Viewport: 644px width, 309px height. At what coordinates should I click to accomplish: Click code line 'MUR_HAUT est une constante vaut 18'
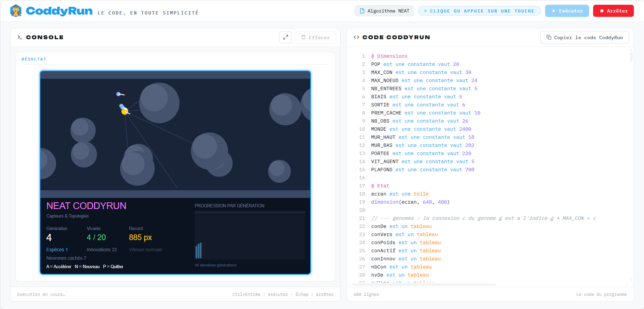pyautogui.click(x=423, y=137)
